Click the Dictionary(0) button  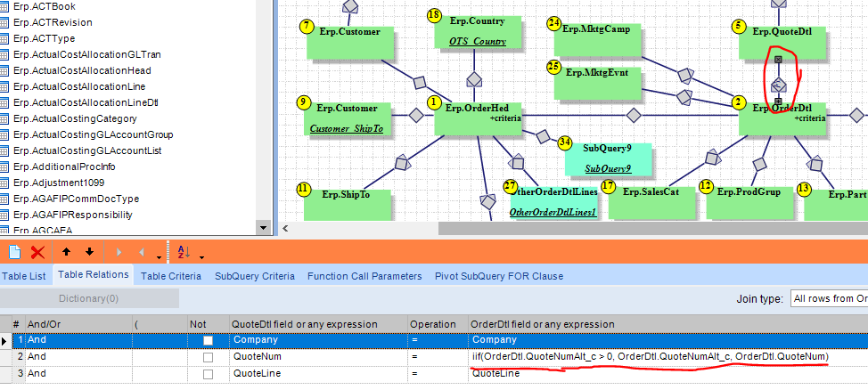[89, 298]
